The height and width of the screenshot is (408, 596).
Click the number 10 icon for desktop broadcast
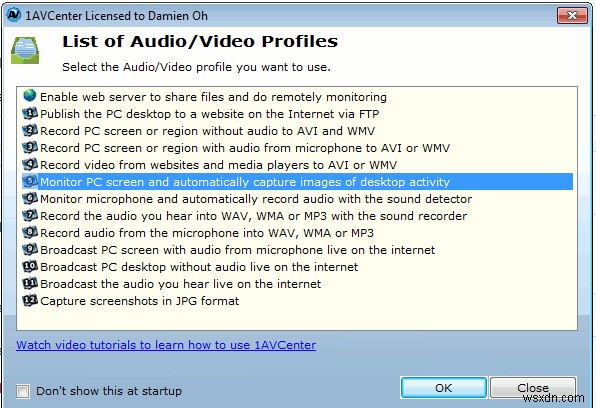30,267
